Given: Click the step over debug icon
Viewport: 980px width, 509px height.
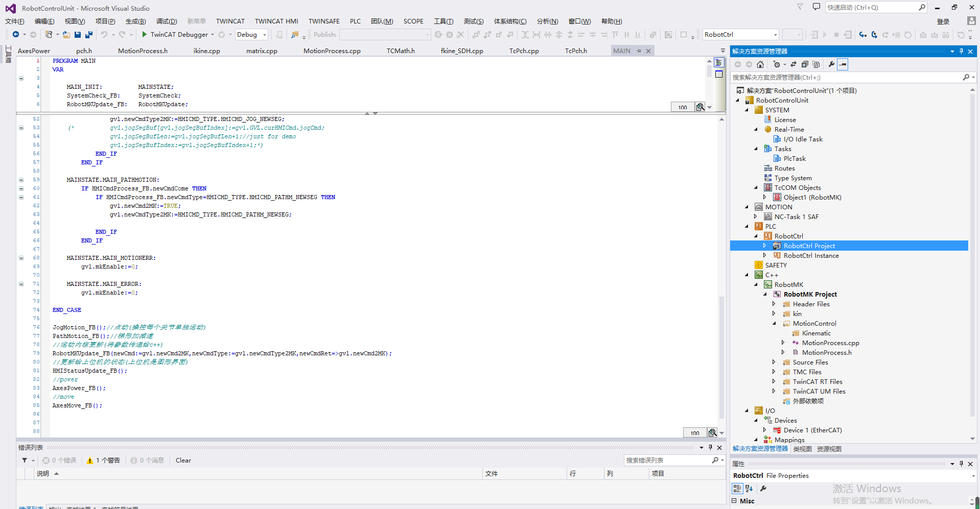Looking at the screenshot, I should click(x=874, y=35).
